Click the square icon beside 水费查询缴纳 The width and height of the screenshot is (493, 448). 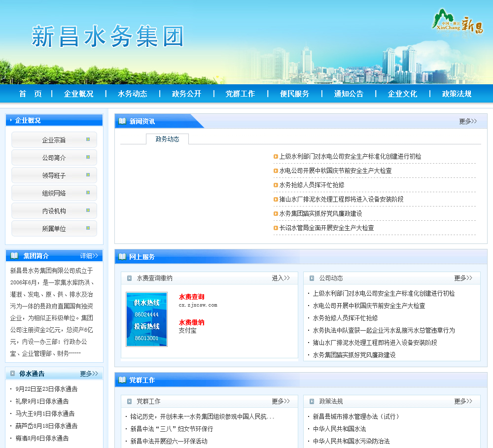[129, 278]
